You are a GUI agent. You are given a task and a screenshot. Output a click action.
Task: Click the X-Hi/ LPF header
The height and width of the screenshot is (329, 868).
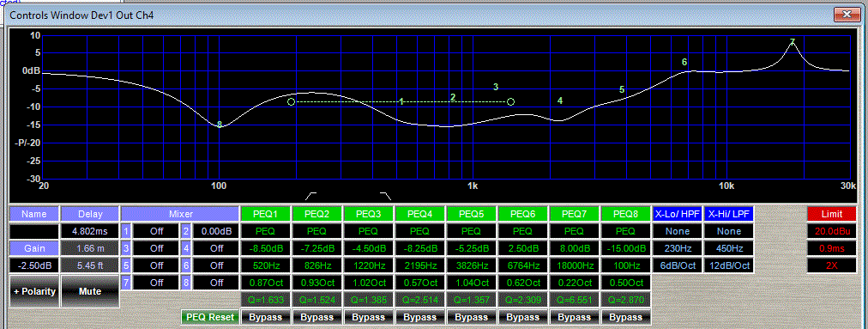pos(729,214)
